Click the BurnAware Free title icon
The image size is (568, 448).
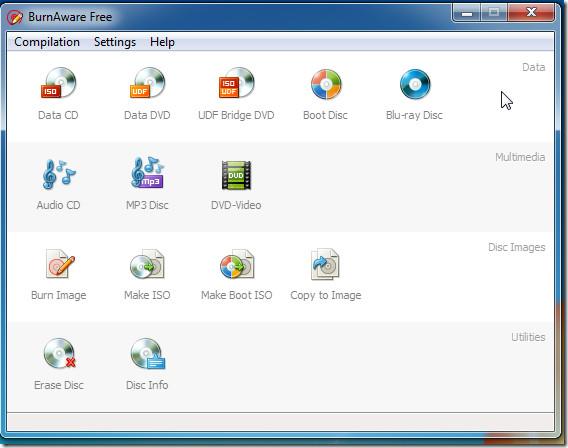coord(15,17)
